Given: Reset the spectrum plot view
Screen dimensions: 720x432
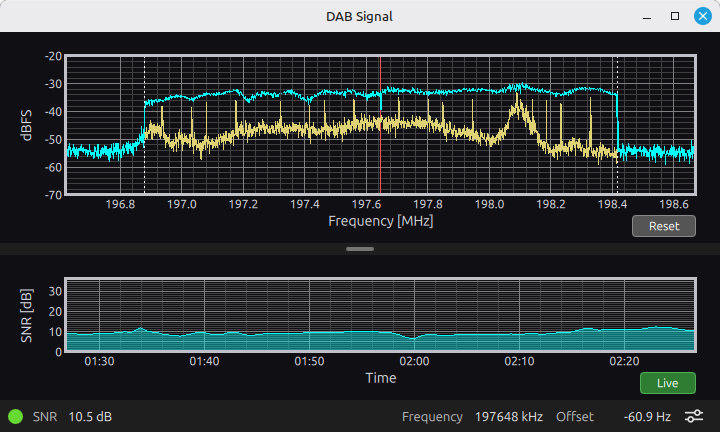Looking at the screenshot, I should (x=664, y=226).
